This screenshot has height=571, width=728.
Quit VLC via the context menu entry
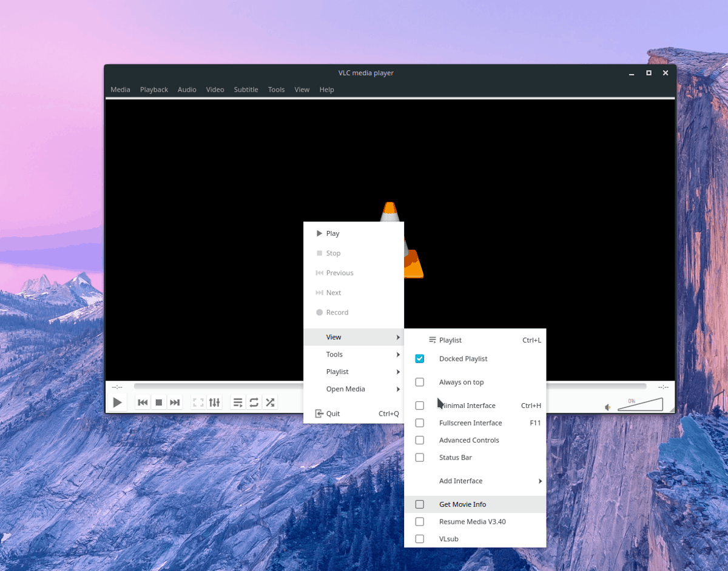[332, 413]
